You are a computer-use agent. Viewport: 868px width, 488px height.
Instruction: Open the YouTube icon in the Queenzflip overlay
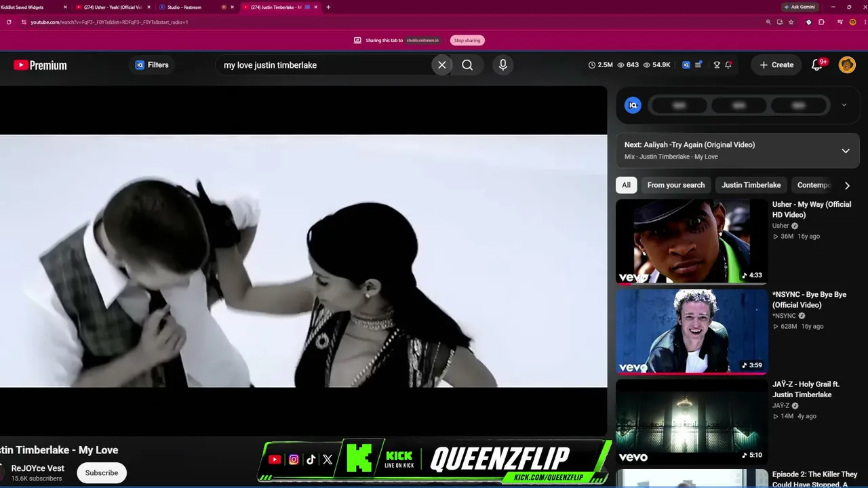[275, 460]
